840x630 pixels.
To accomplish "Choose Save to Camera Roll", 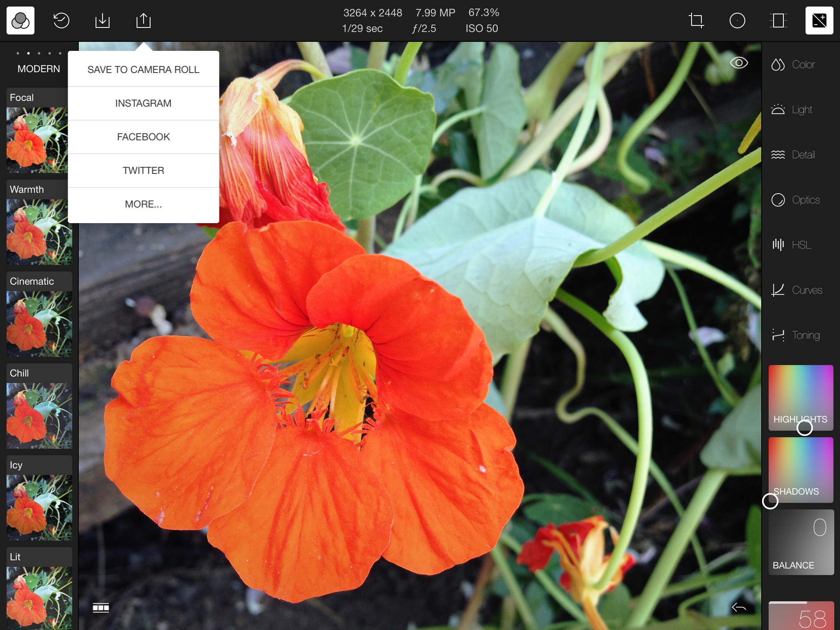I will pos(144,69).
